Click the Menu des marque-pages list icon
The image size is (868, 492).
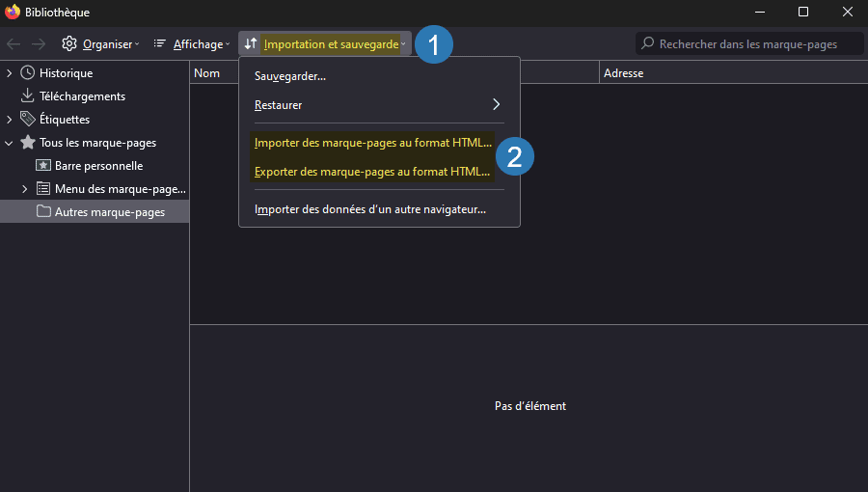pos(43,189)
